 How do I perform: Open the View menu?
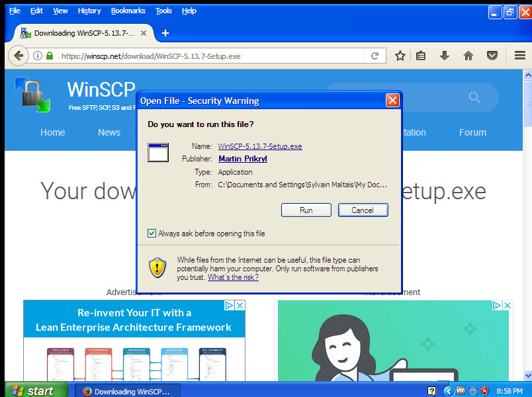click(x=60, y=11)
